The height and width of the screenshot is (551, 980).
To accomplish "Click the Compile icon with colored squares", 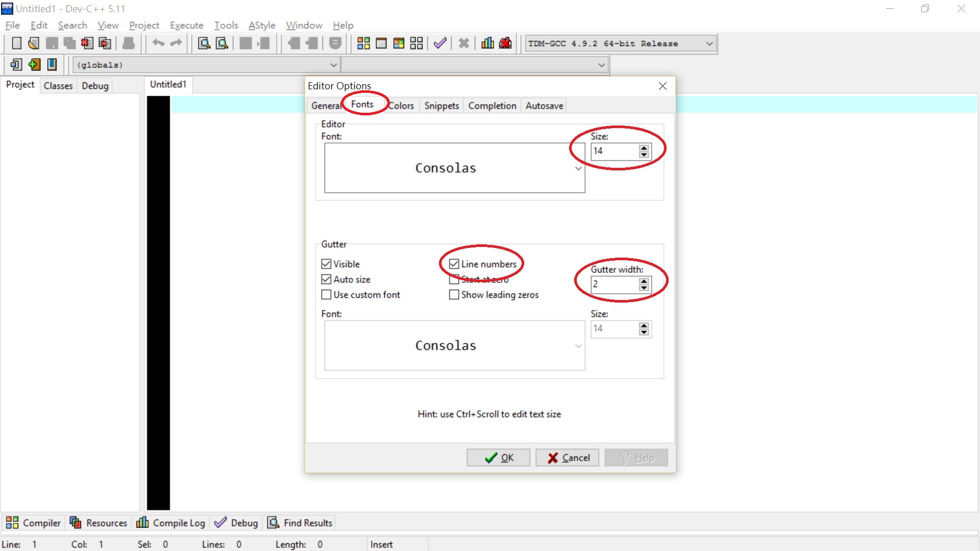I will pyautogui.click(x=363, y=43).
